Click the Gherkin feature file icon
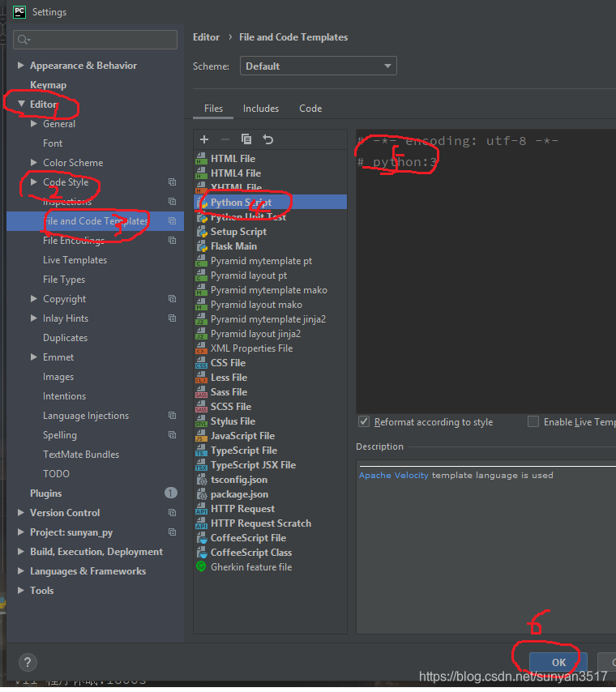This screenshot has width=616, height=692. pos(201,566)
